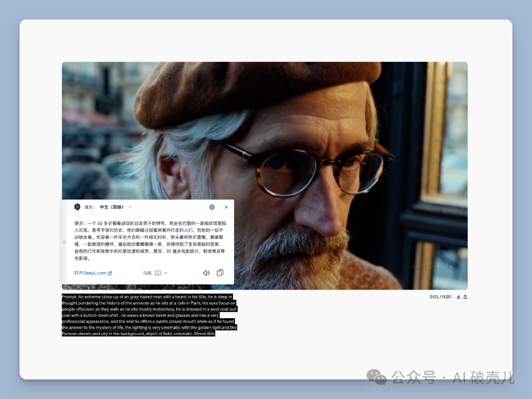Click the video download icon
532x399 pixels.
459,297
